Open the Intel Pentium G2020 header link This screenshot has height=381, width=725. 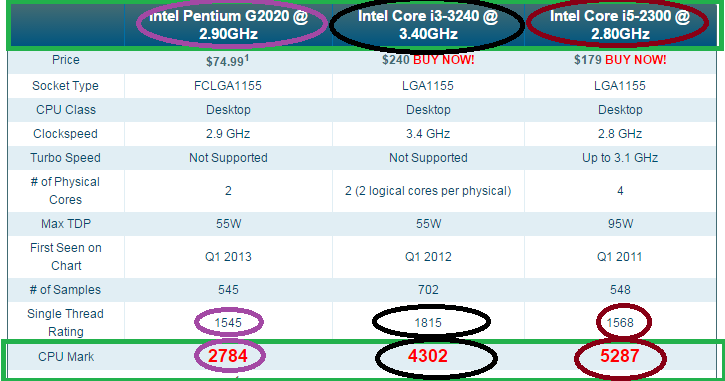pyautogui.click(x=228, y=25)
